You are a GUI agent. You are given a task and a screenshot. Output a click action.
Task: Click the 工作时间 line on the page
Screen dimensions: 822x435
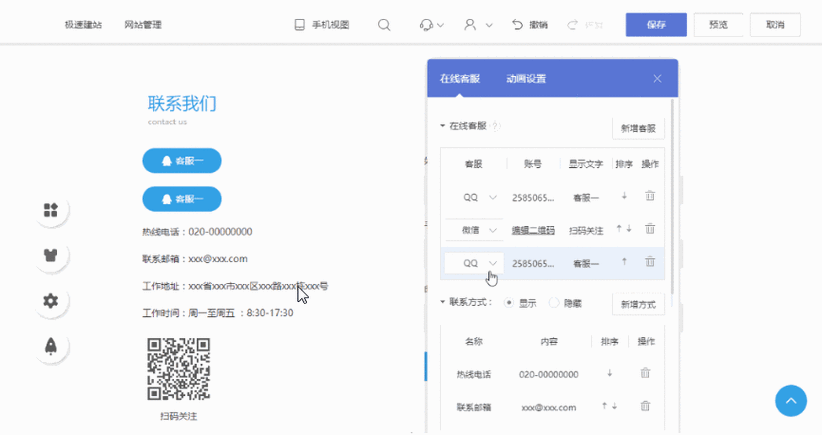pos(218,313)
